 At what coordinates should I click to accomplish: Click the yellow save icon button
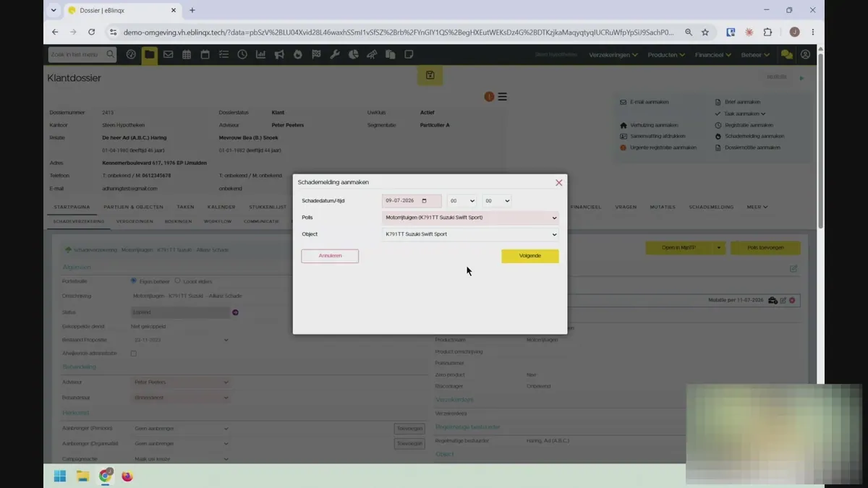pos(430,75)
